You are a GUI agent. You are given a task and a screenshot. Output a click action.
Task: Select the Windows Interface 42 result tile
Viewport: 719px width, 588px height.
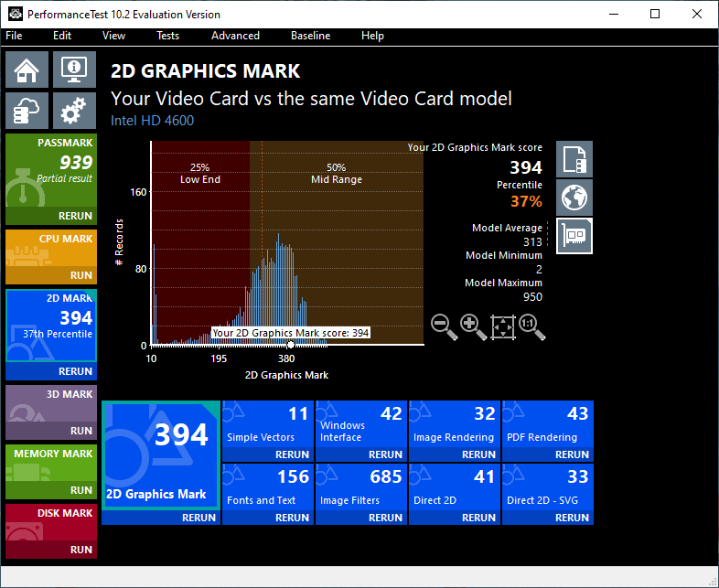361,424
